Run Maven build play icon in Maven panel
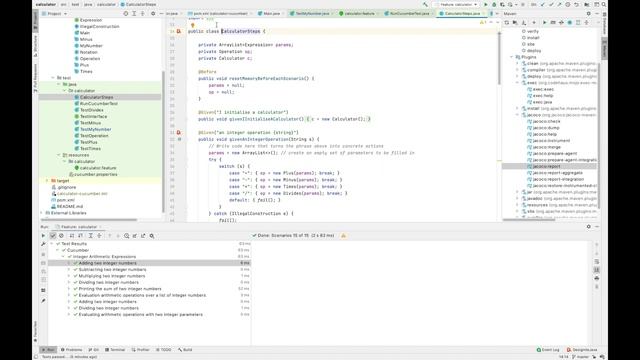The width and height of the screenshot is (640, 360). click(544, 23)
